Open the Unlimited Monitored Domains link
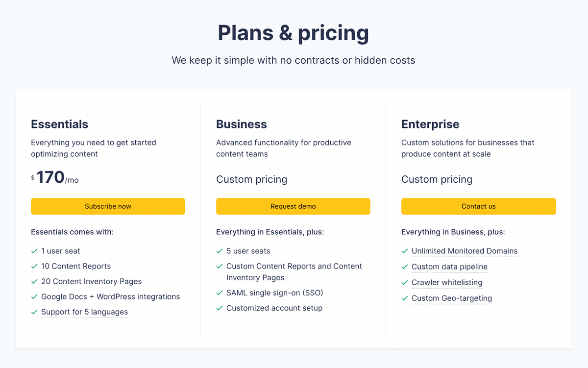Image resolution: width=588 pixels, height=368 pixels. tap(465, 251)
